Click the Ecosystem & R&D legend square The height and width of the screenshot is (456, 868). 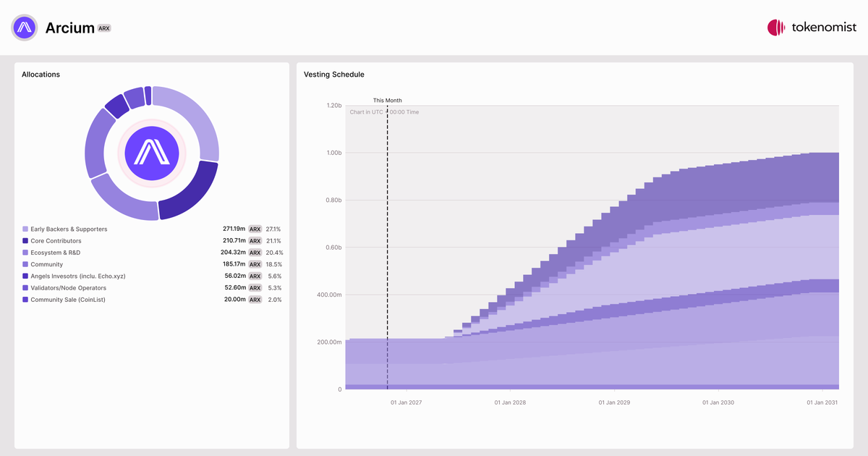(x=25, y=253)
